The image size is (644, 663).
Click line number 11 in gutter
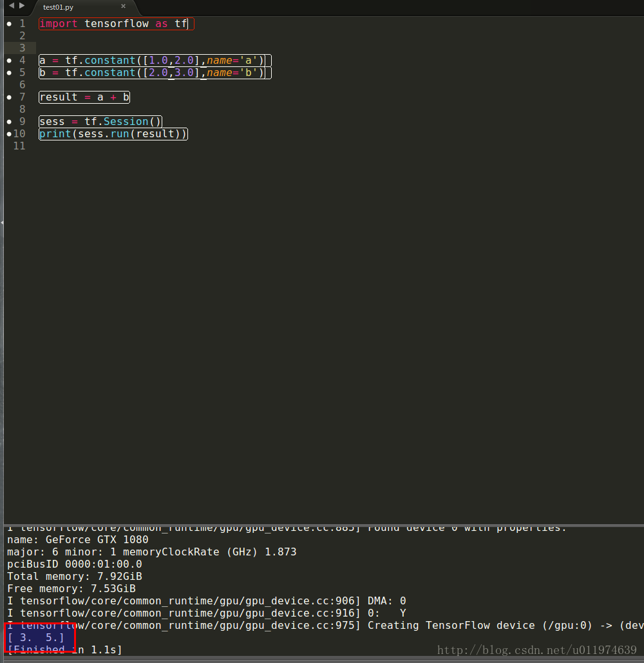point(19,146)
